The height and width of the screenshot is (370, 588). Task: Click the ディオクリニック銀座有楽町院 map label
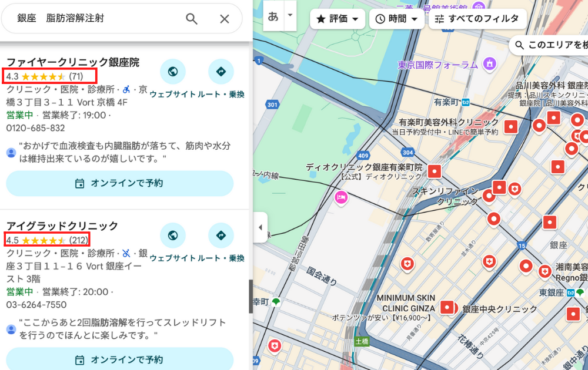coord(364,167)
